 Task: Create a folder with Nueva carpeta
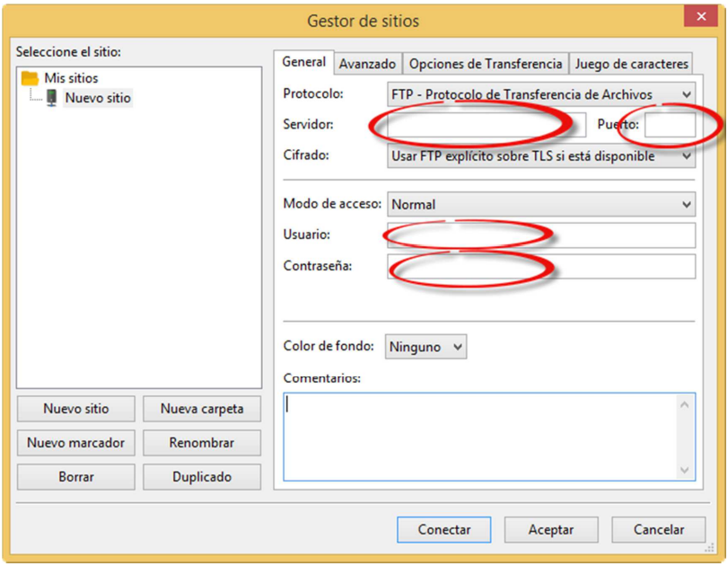coord(202,409)
